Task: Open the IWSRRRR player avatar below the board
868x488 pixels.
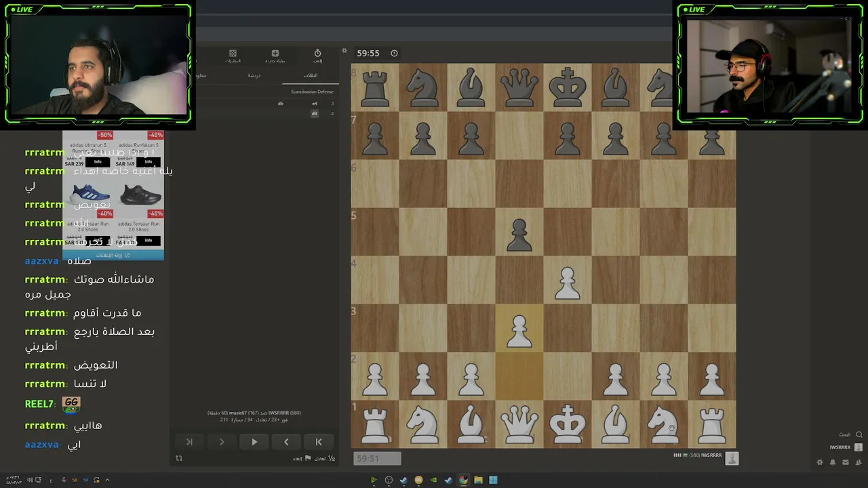Action: (732, 458)
